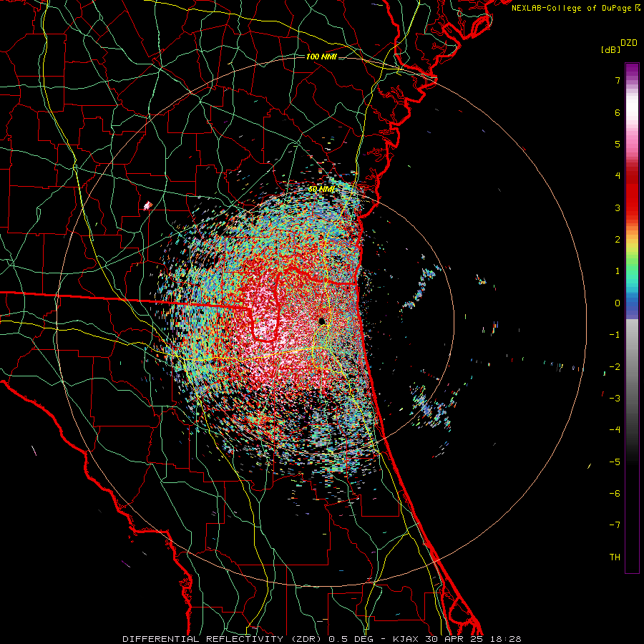644x644 pixels.
Task: Click scale value -6 on the legend
Action: point(615,494)
